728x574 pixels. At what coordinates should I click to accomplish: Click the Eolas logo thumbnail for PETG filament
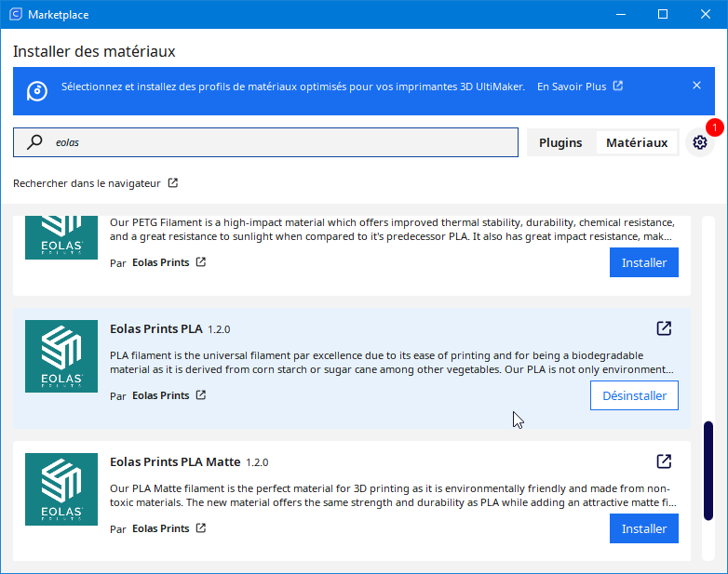click(61, 237)
